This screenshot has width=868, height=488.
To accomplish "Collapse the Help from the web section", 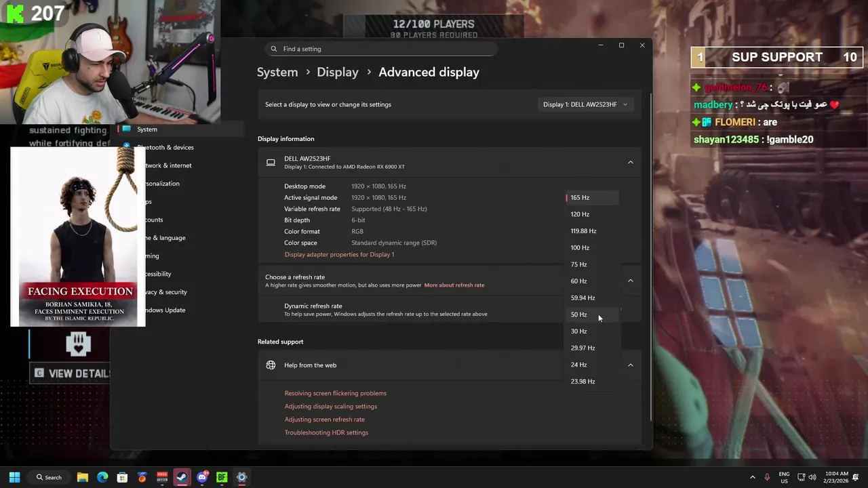I will pyautogui.click(x=630, y=365).
